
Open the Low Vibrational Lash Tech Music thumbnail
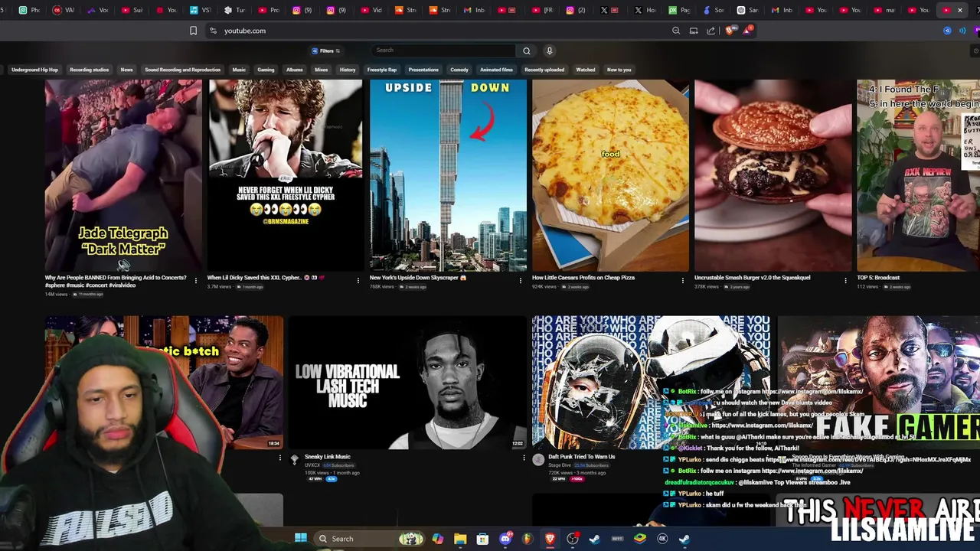click(x=407, y=383)
